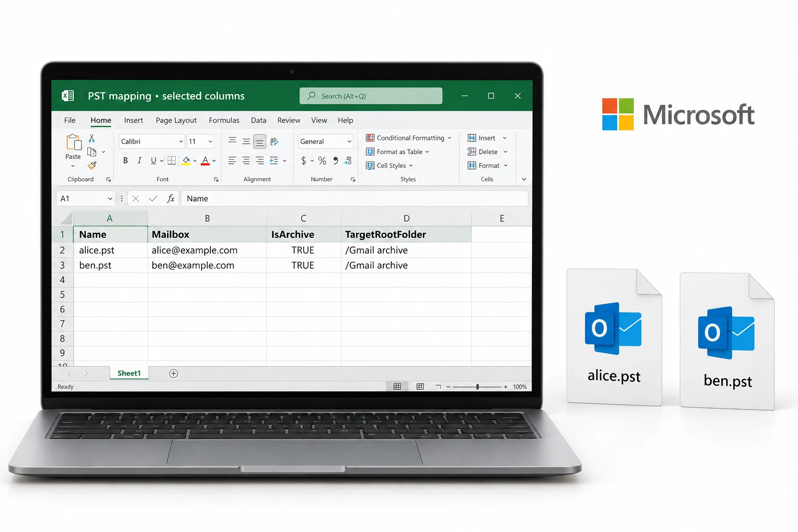The image size is (798, 532).
Task: Click the Search (Alt+Q) box
Action: [x=371, y=96]
